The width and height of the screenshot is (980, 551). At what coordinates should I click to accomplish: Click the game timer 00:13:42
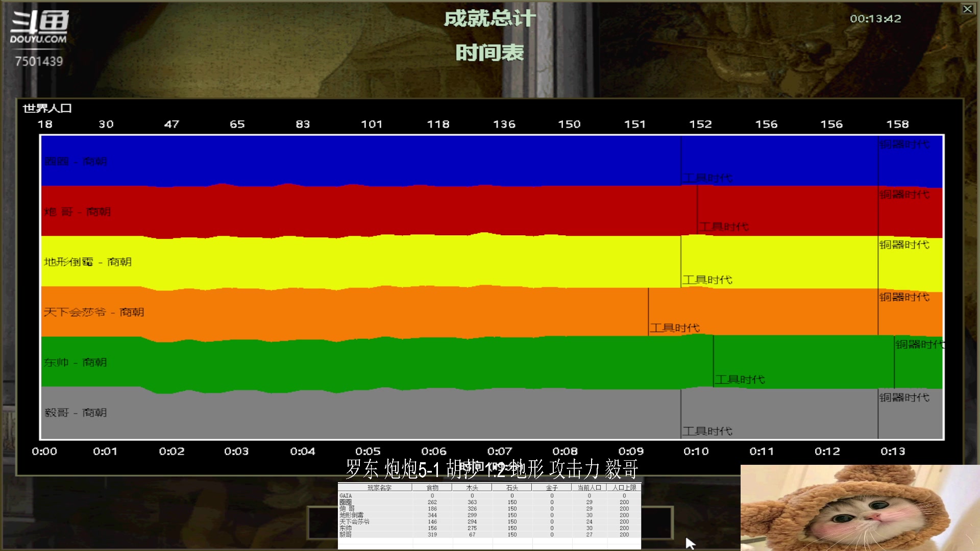click(x=875, y=18)
